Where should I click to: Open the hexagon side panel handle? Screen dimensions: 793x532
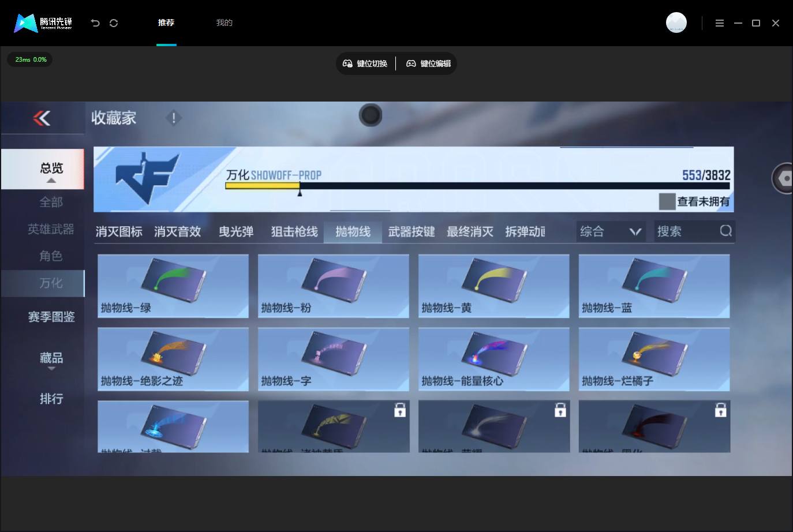[x=783, y=179]
